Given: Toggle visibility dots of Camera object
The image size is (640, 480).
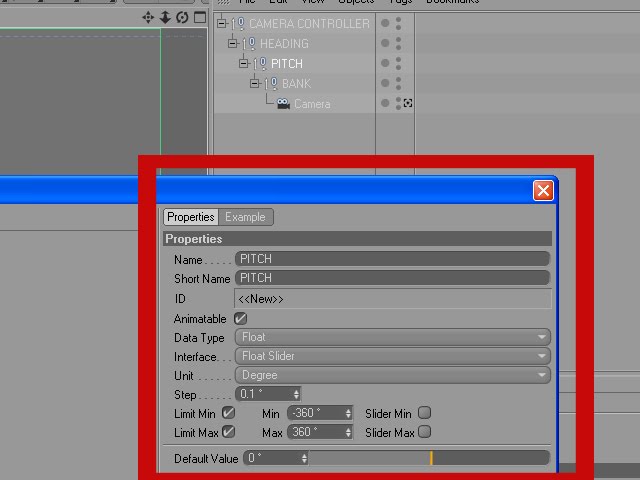Looking at the screenshot, I should point(398,103).
